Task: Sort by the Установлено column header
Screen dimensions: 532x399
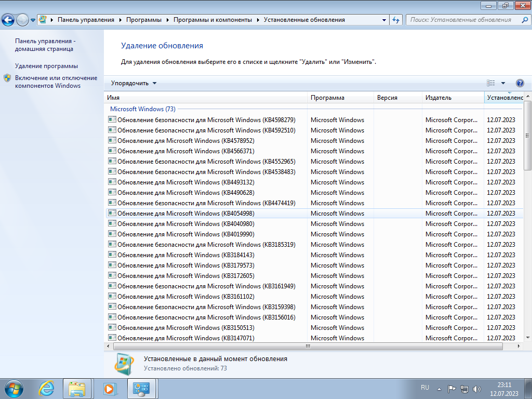Action: 504,97
